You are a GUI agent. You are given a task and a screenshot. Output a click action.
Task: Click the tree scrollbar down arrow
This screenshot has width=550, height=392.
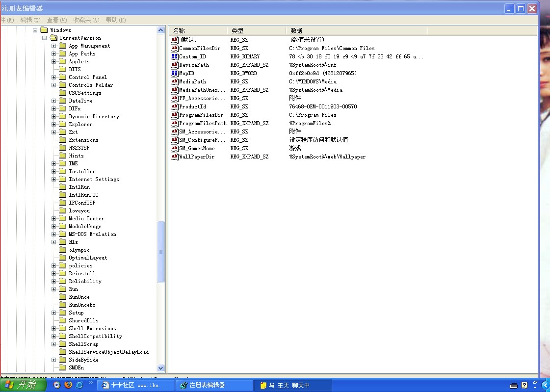click(x=160, y=368)
